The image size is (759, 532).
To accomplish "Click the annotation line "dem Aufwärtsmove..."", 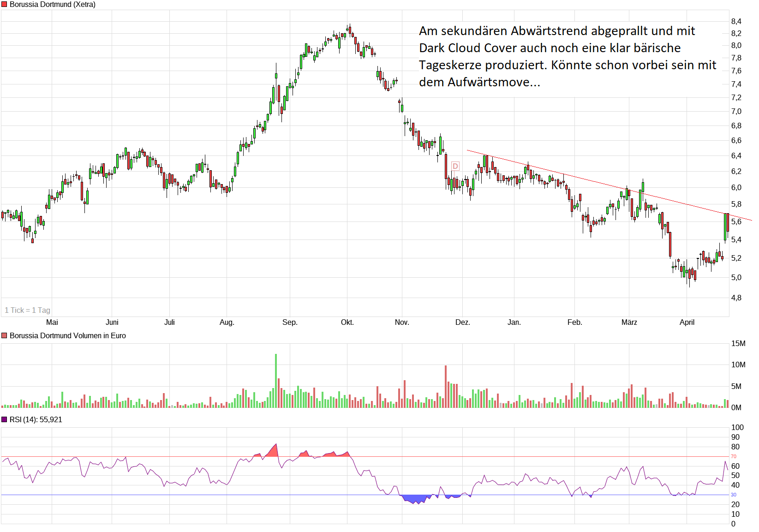I will click(479, 82).
